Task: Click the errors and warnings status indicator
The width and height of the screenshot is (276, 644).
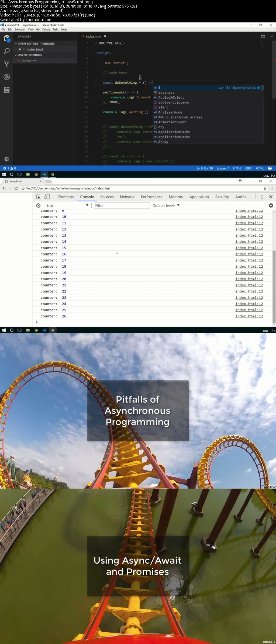Action: click(x=9, y=168)
